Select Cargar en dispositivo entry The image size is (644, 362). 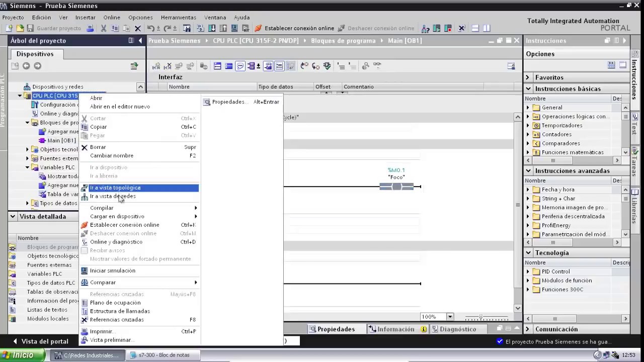(139, 216)
